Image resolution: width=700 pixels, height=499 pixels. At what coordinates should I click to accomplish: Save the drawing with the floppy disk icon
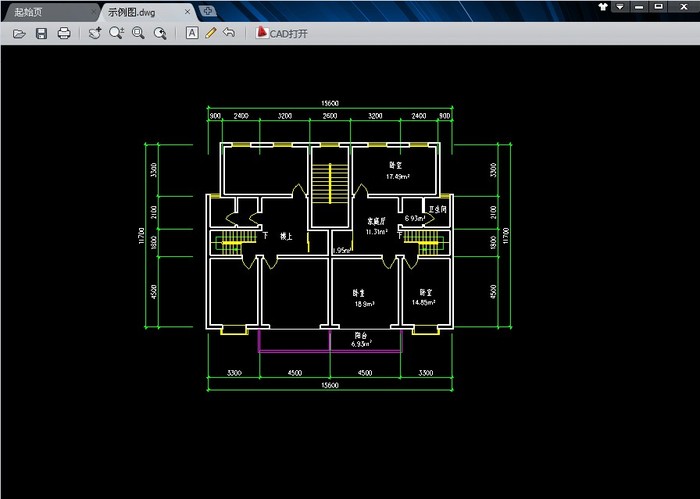pyautogui.click(x=41, y=33)
